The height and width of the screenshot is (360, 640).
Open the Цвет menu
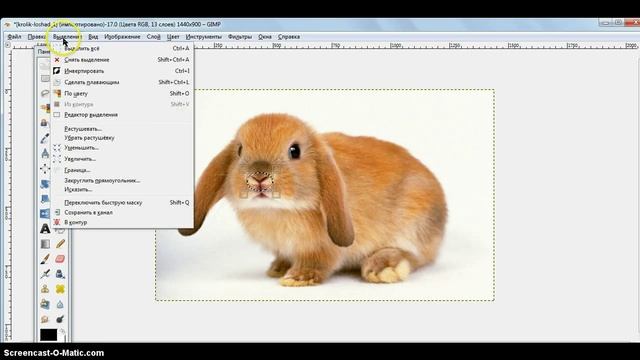(173, 37)
